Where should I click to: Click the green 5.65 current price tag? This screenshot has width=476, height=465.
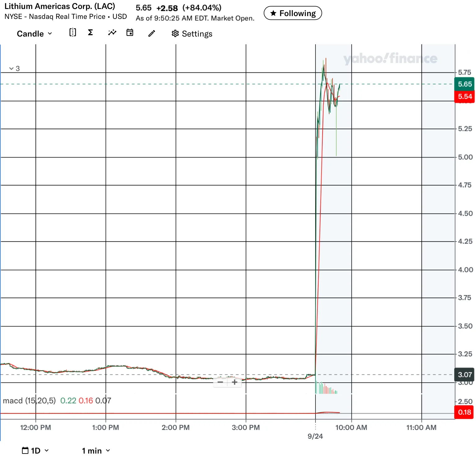pyautogui.click(x=465, y=84)
